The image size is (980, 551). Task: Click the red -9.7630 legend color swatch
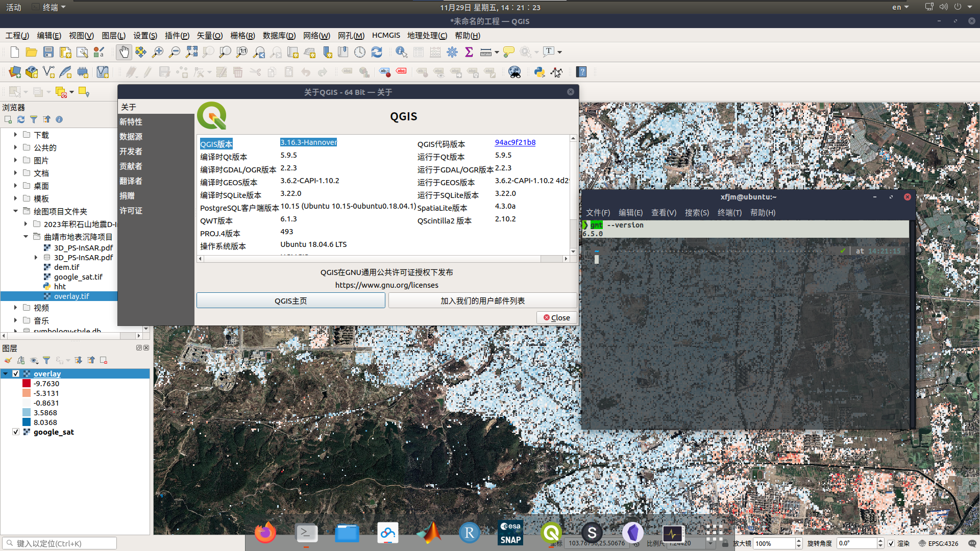pos(27,384)
